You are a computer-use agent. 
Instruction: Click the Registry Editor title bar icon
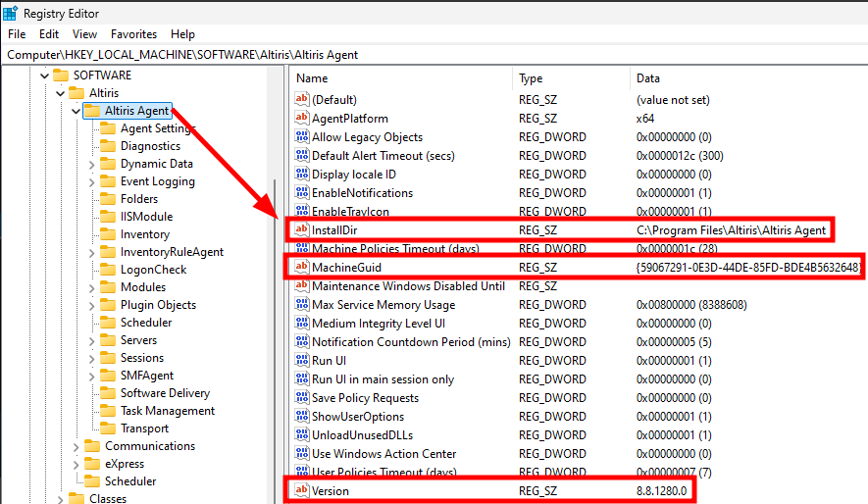[10, 13]
